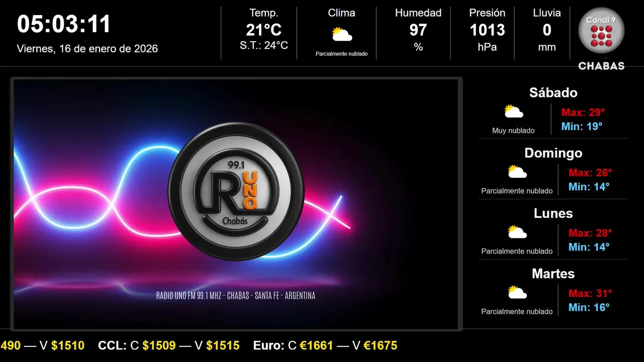The width and height of the screenshot is (644, 362).
Task: Click the $1510 sell price in ticker
Action: point(68,345)
